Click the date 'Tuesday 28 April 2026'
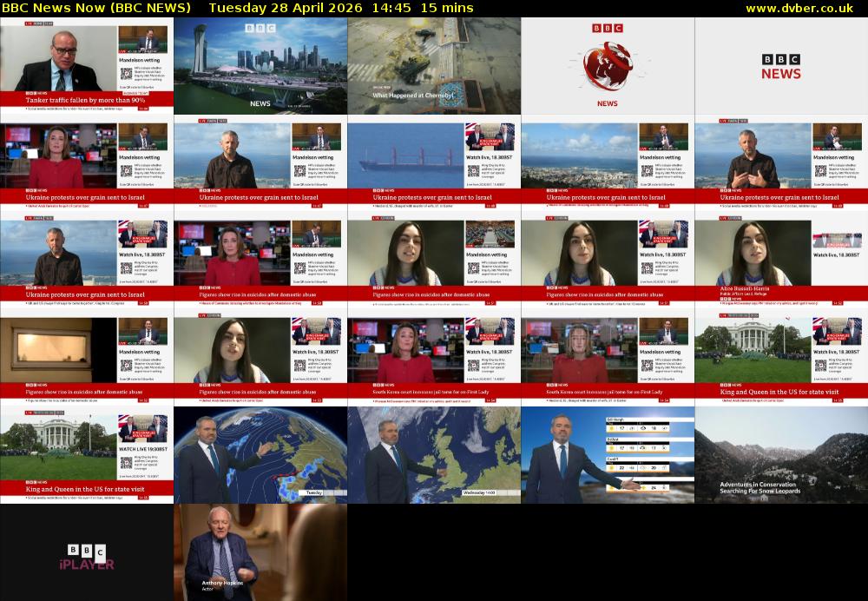868x601 pixels. tap(285, 9)
